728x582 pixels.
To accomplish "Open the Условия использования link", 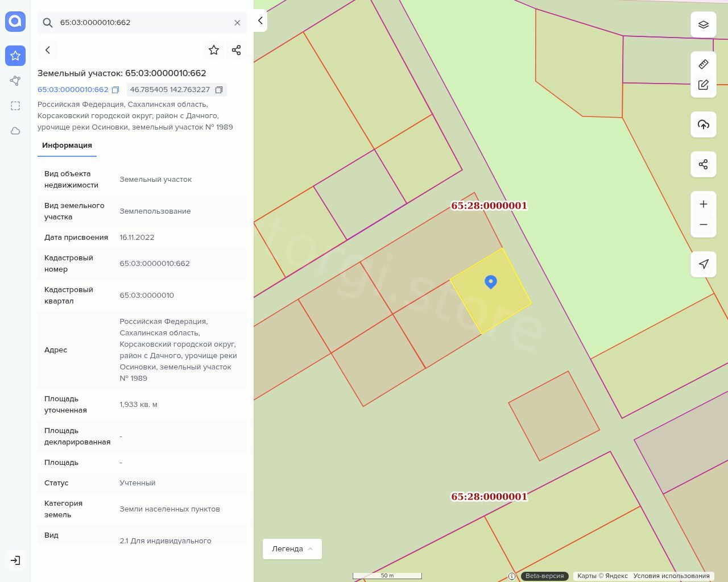I will point(671,576).
